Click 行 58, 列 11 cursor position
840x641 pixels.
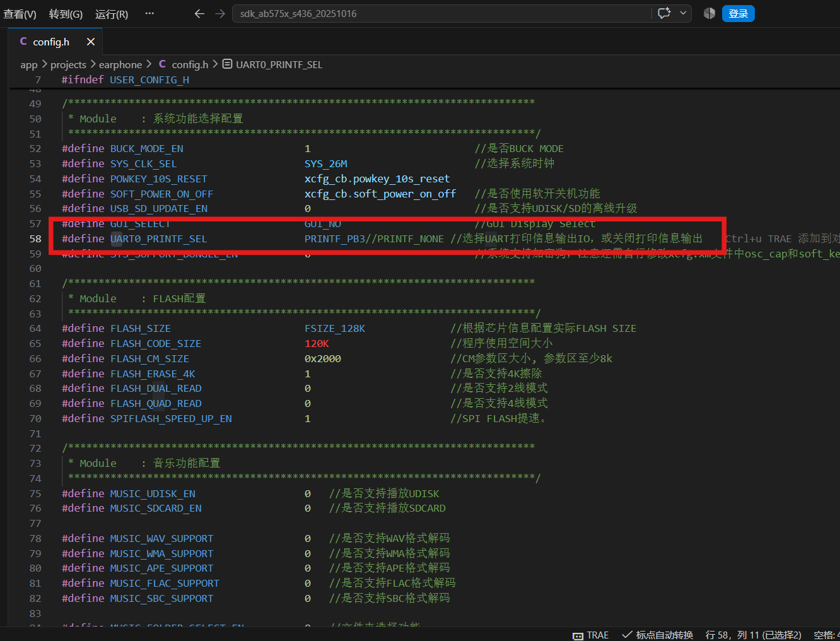pos(753,635)
